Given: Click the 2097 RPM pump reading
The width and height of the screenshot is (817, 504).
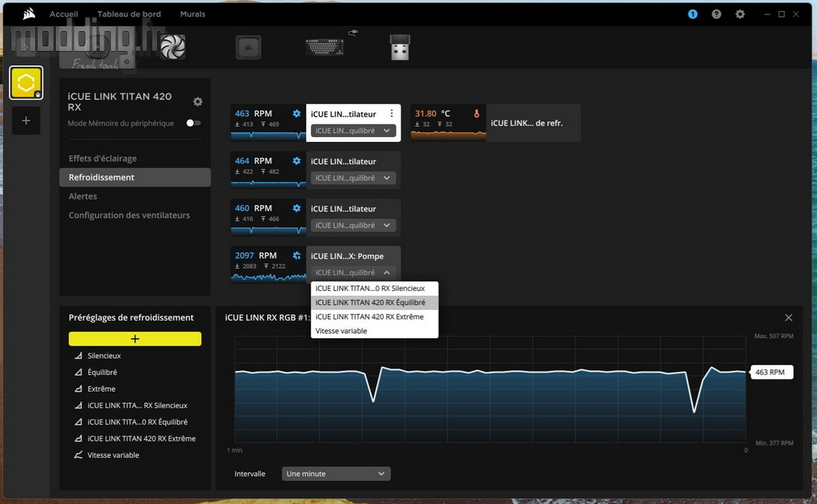Looking at the screenshot, I should 256,256.
